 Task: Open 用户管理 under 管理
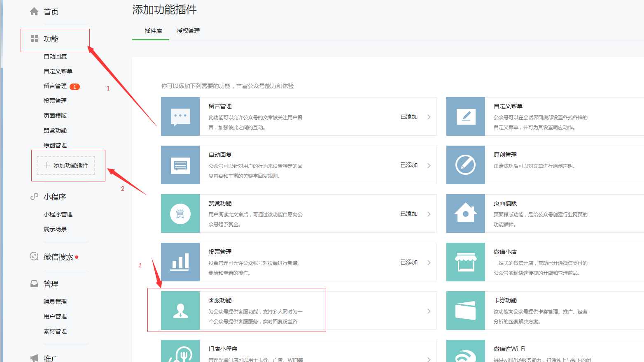pyautogui.click(x=55, y=316)
